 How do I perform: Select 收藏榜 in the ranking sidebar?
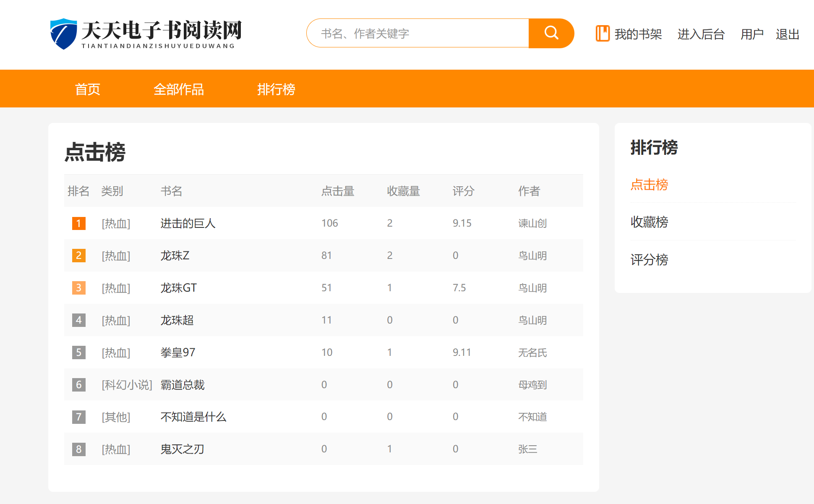pos(649,222)
